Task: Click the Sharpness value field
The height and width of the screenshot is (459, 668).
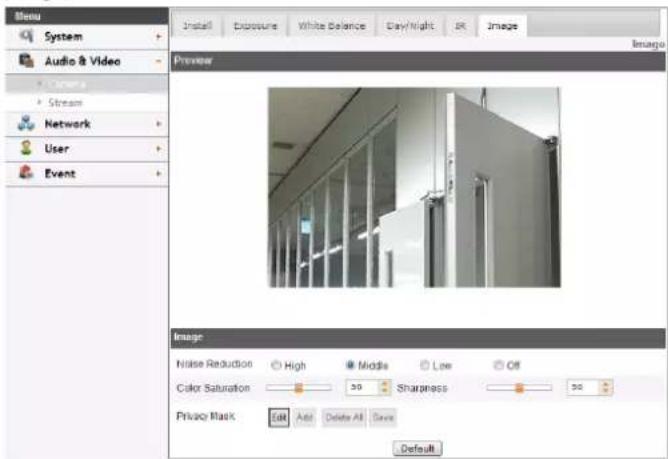Action: click(x=583, y=387)
